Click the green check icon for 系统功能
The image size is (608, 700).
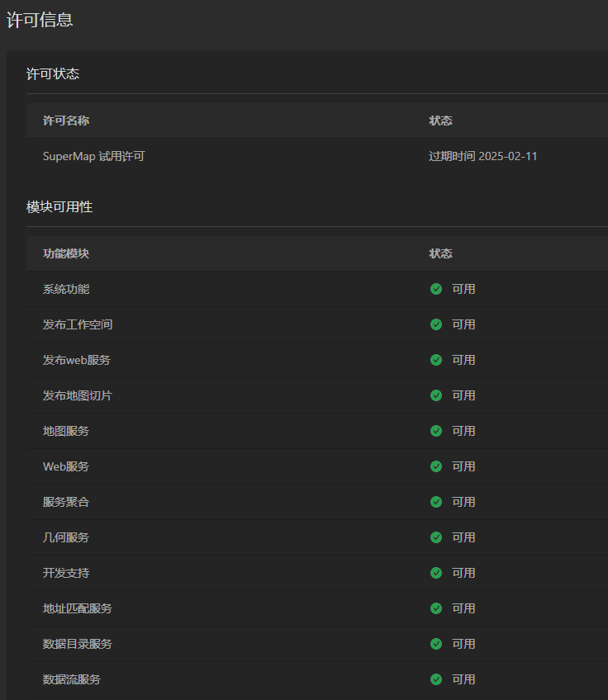pos(436,289)
